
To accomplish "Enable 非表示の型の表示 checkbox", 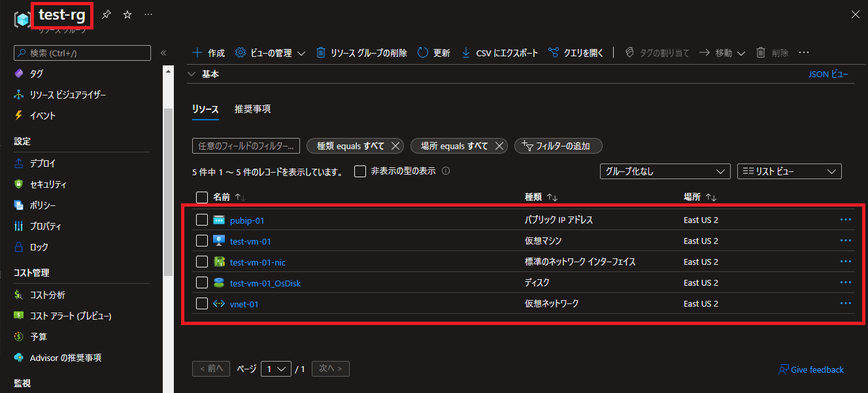I will [x=359, y=171].
